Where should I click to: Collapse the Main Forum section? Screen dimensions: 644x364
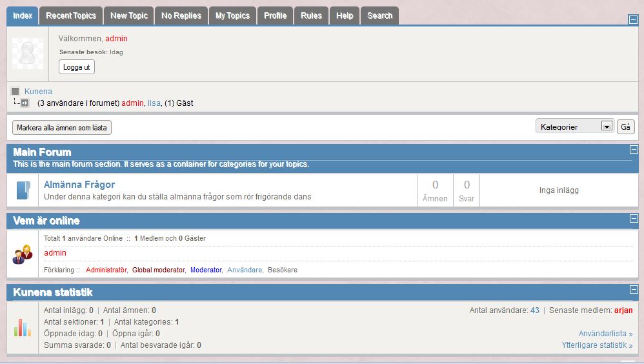click(633, 150)
